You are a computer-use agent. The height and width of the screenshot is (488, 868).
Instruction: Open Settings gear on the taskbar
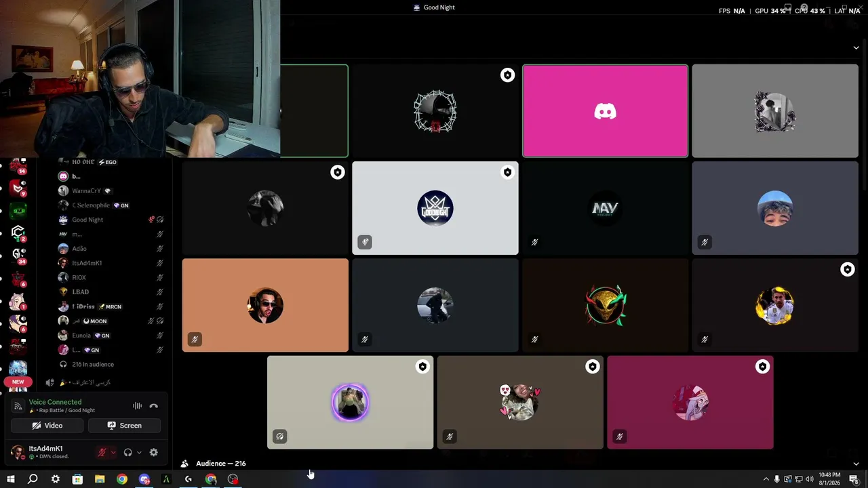pyautogui.click(x=56, y=479)
